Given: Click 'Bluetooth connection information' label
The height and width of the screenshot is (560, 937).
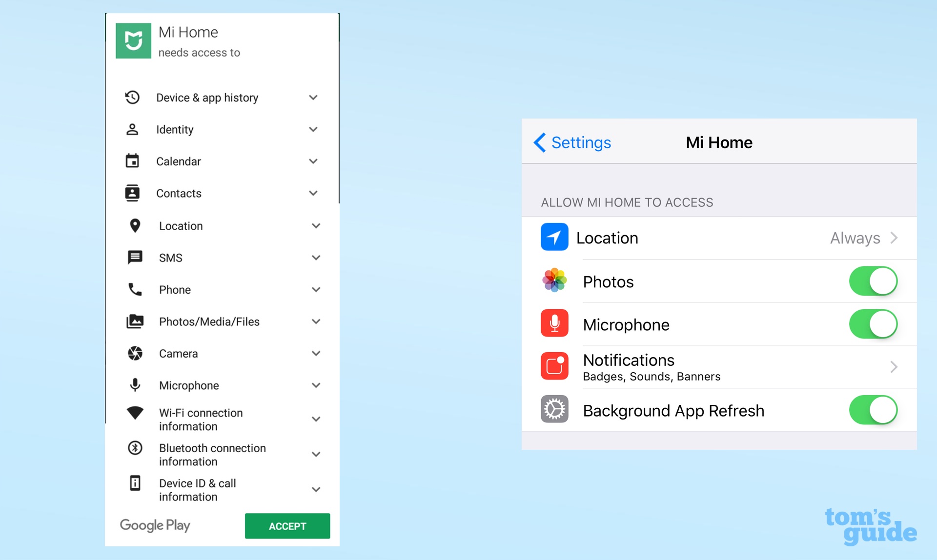Looking at the screenshot, I should click(x=212, y=455).
